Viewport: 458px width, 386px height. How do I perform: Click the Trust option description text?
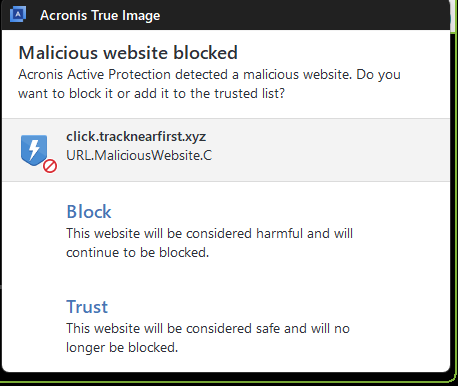208,338
